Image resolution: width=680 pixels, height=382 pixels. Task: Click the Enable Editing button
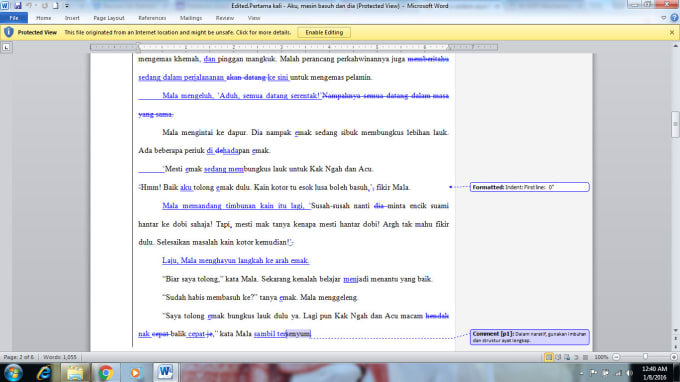[x=324, y=33]
